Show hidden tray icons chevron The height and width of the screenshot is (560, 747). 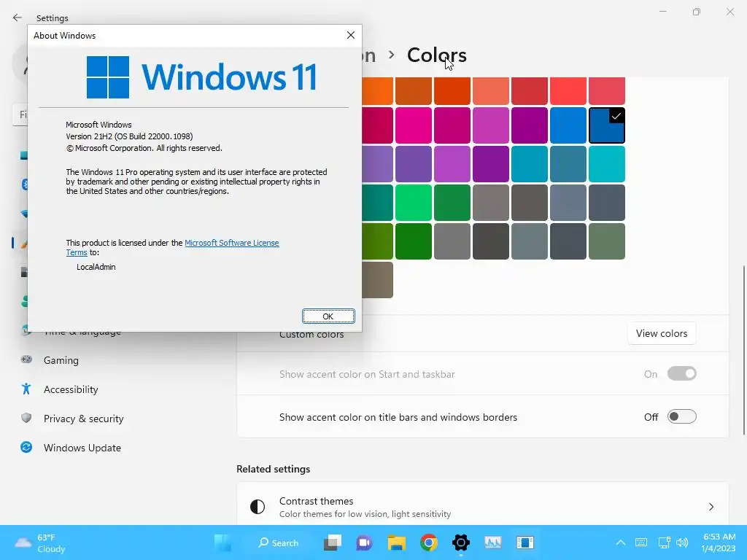(x=620, y=542)
